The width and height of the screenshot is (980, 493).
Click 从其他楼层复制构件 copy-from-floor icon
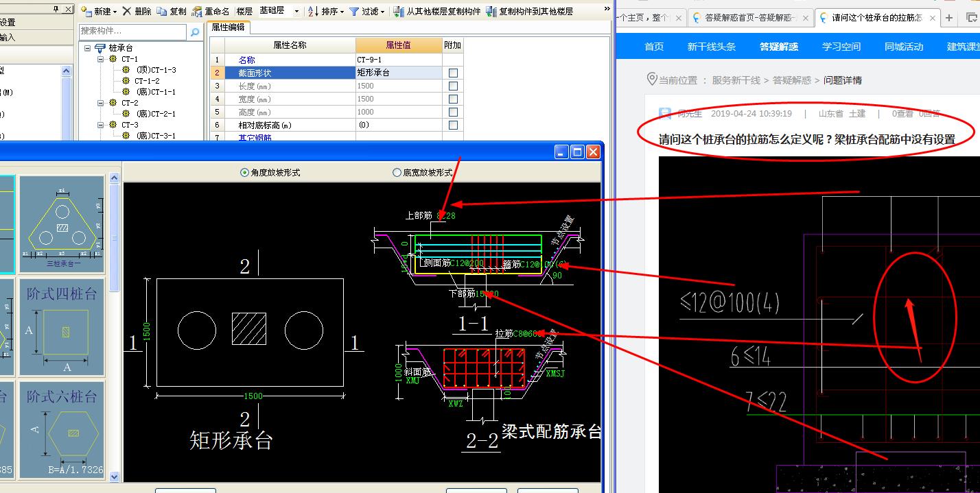(399, 11)
